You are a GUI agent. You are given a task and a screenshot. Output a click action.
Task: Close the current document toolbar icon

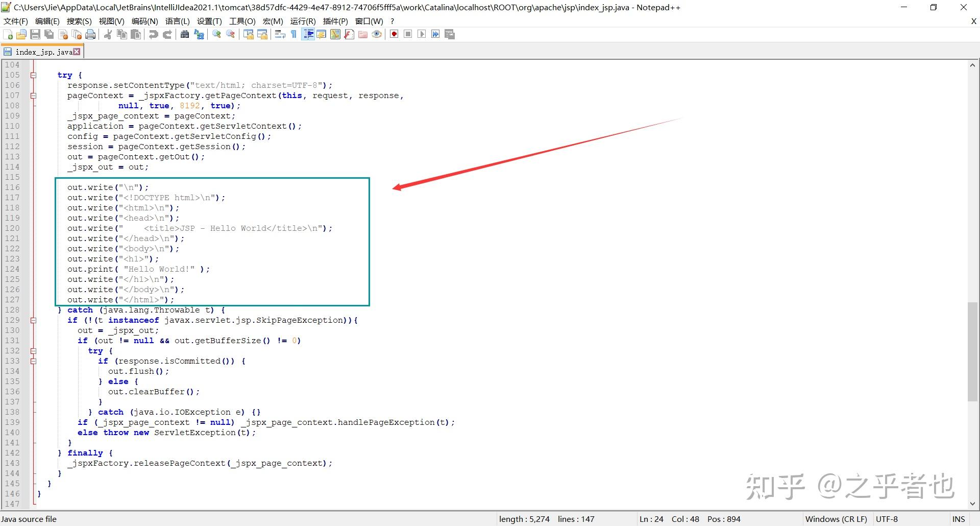[63, 34]
